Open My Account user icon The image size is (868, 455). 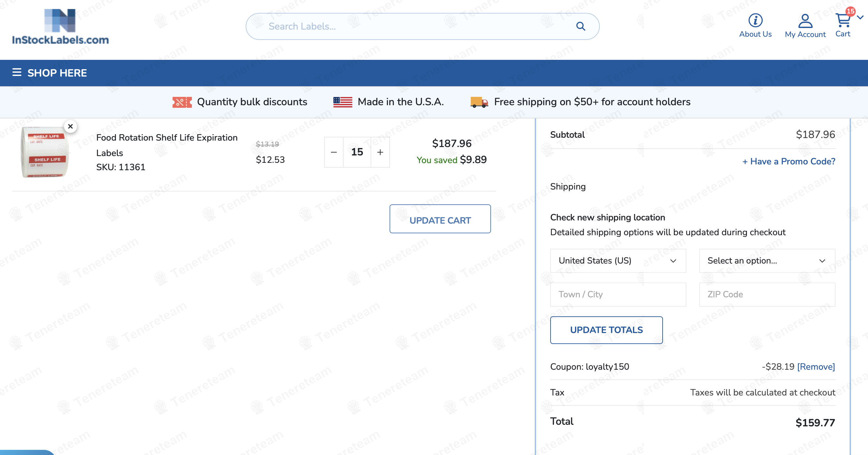[805, 21]
